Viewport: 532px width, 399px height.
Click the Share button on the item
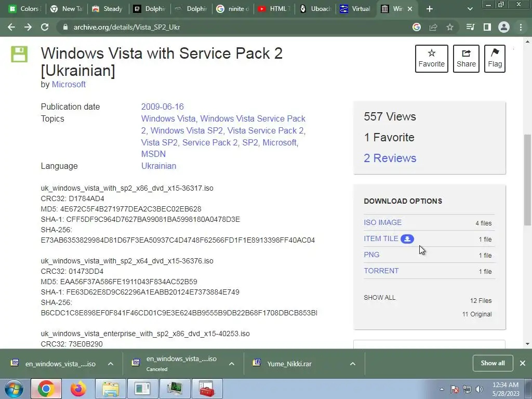tap(466, 58)
